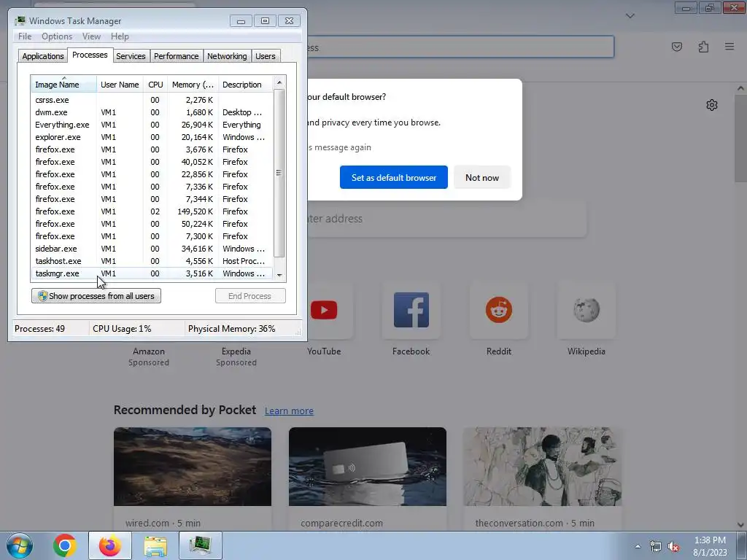Open the Firefox hamburger menu
The width and height of the screenshot is (747, 560).
click(x=729, y=47)
